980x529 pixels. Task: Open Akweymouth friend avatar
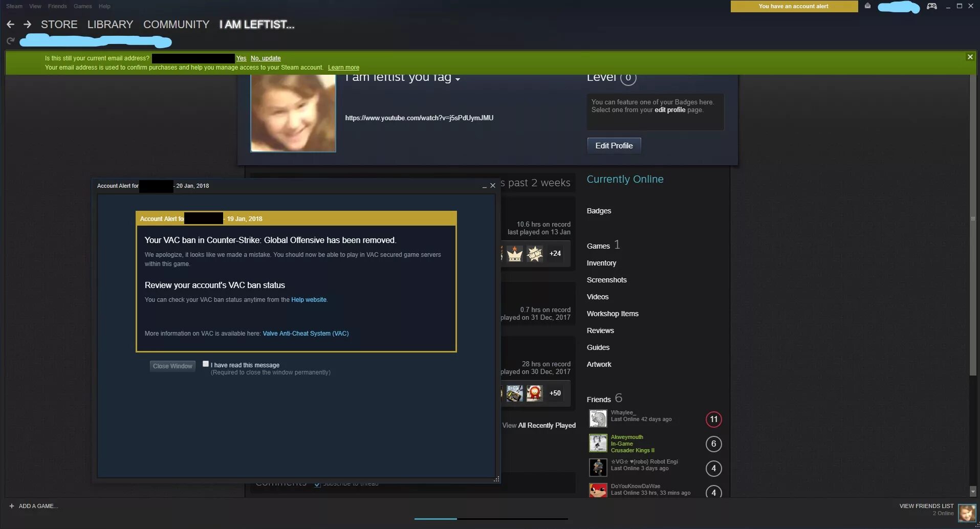pyautogui.click(x=598, y=443)
